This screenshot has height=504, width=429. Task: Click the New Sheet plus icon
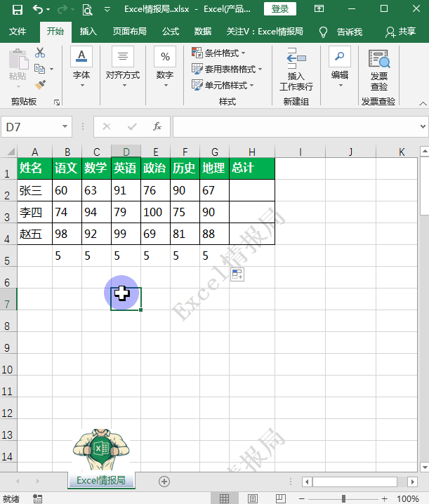click(x=164, y=481)
